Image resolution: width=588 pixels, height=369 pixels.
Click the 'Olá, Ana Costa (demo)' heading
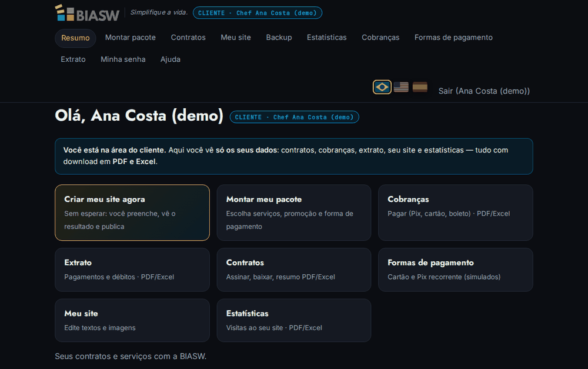tap(139, 115)
